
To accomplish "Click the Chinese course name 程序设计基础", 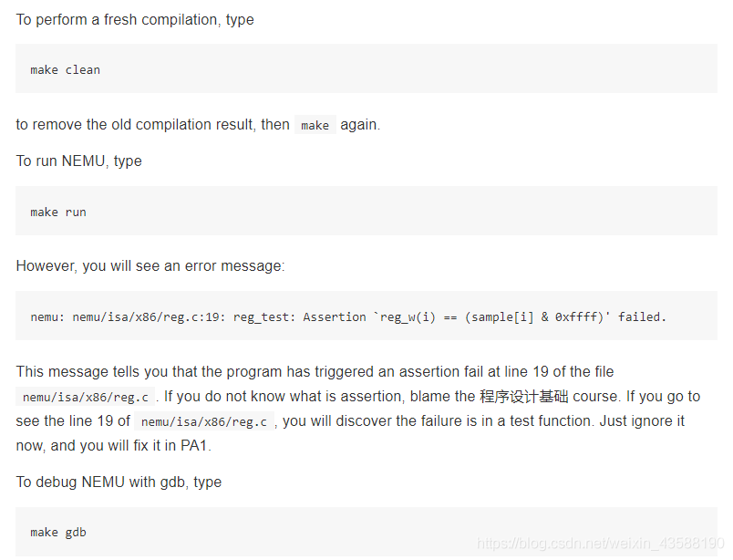I will [523, 397].
